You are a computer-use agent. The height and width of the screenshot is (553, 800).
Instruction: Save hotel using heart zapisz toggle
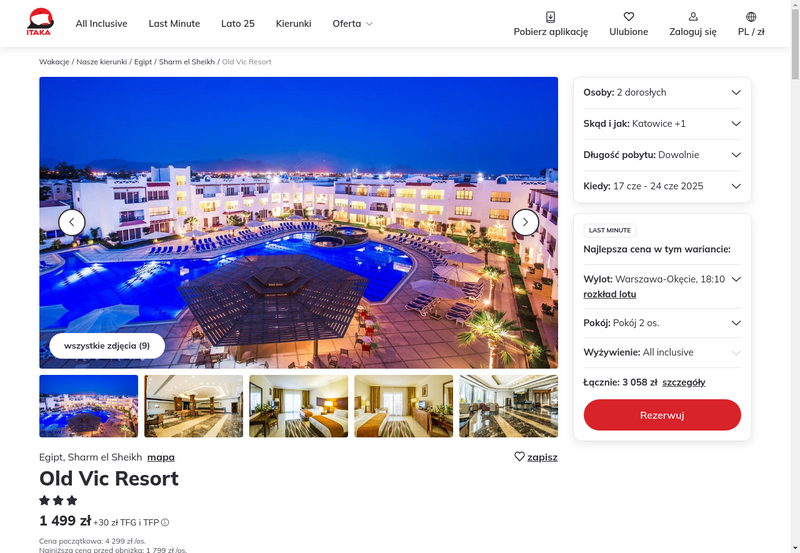coord(536,457)
